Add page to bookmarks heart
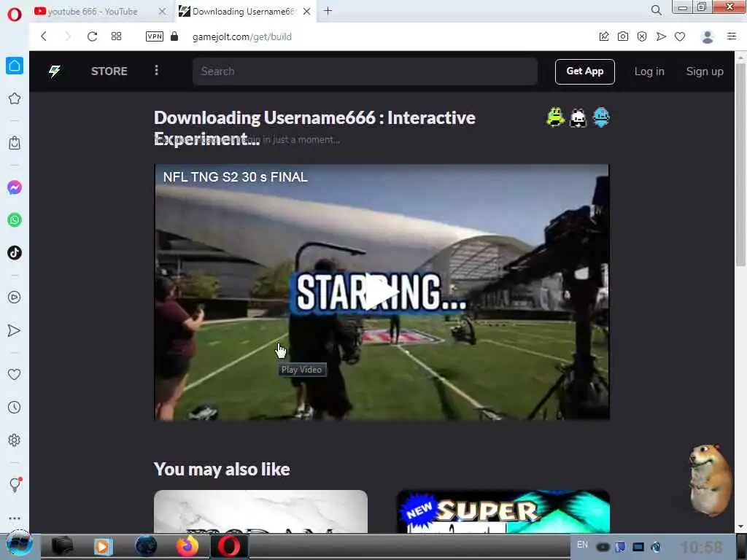747x560 pixels. click(680, 36)
